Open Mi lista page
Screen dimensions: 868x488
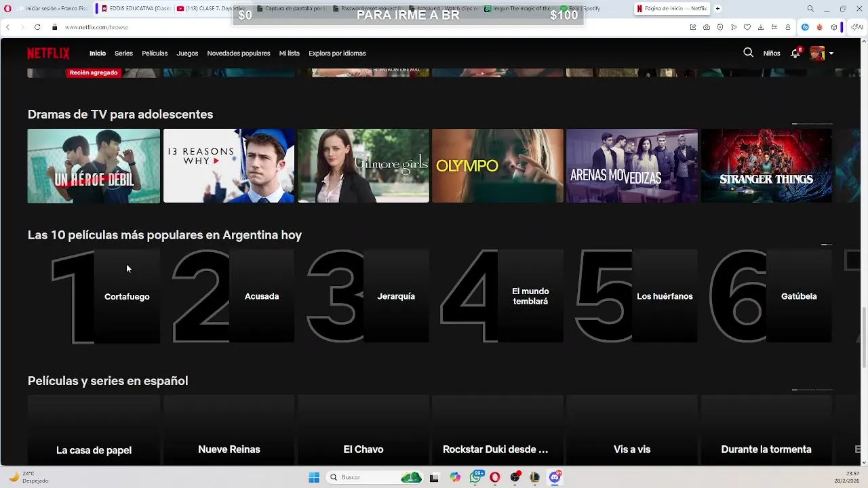tap(289, 53)
